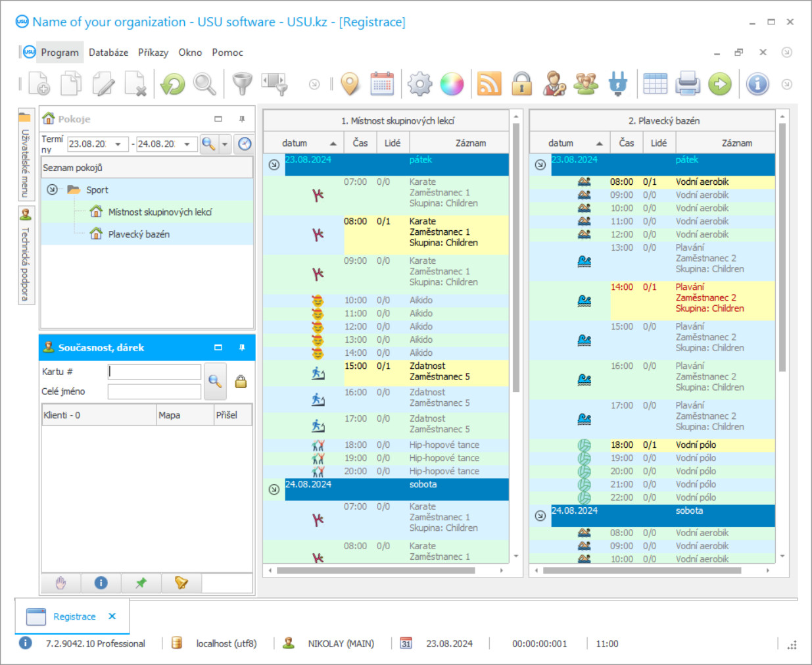The height and width of the screenshot is (665, 812).
Task: Switch to the Registrace tab
Action: click(74, 616)
